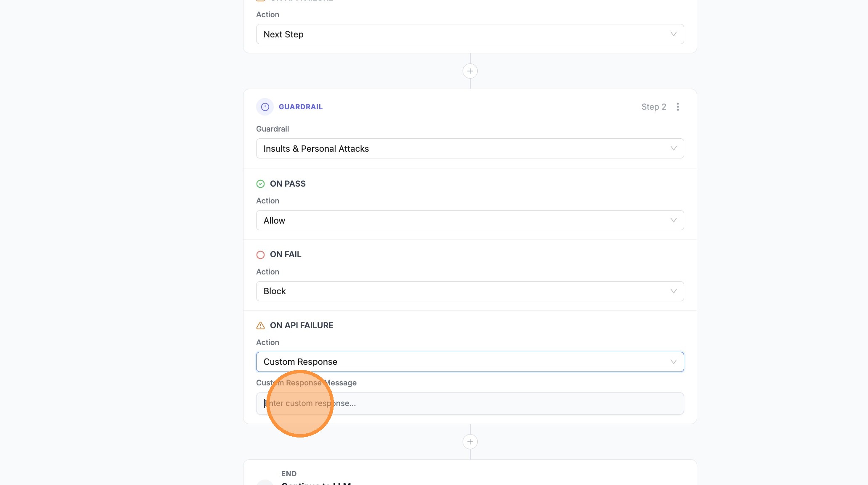The width and height of the screenshot is (868, 485).
Task: Click the Custom Response Message label
Action: [306, 382]
